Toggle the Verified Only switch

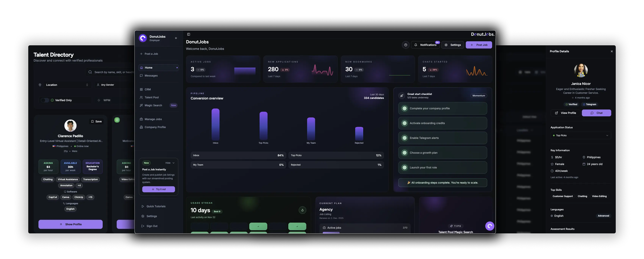45,100
